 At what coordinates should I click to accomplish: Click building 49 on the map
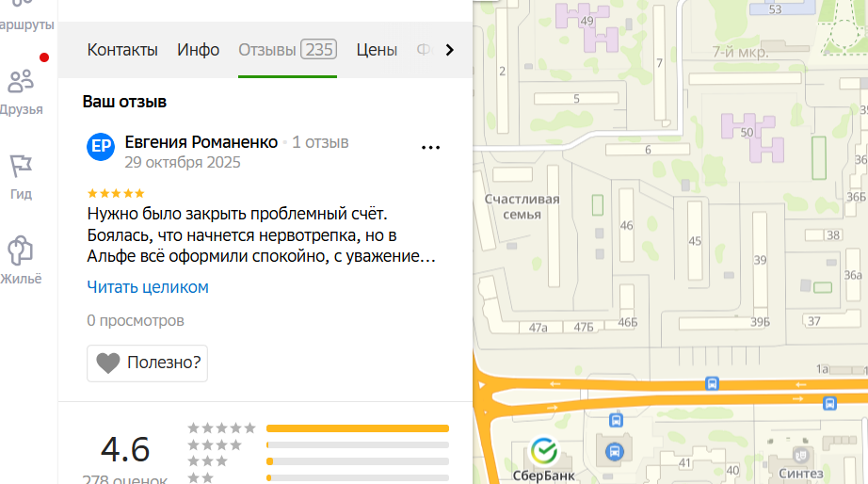coord(587,26)
